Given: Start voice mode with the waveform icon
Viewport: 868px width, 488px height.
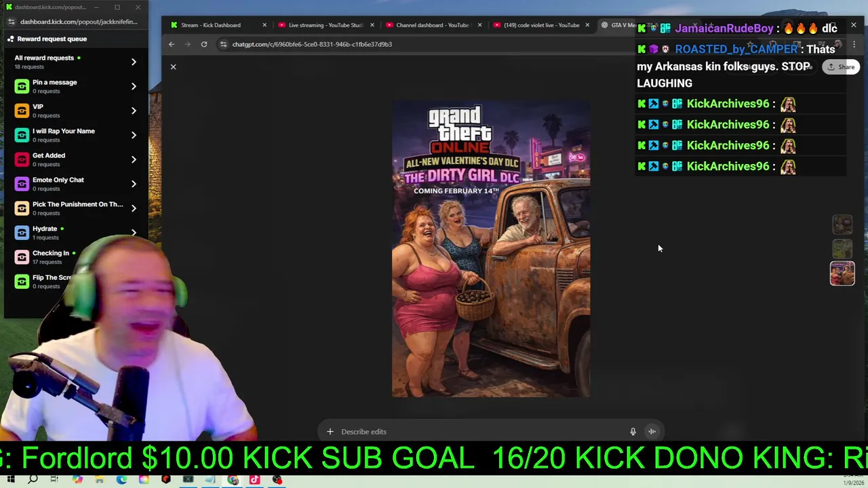Looking at the screenshot, I should coord(652,432).
